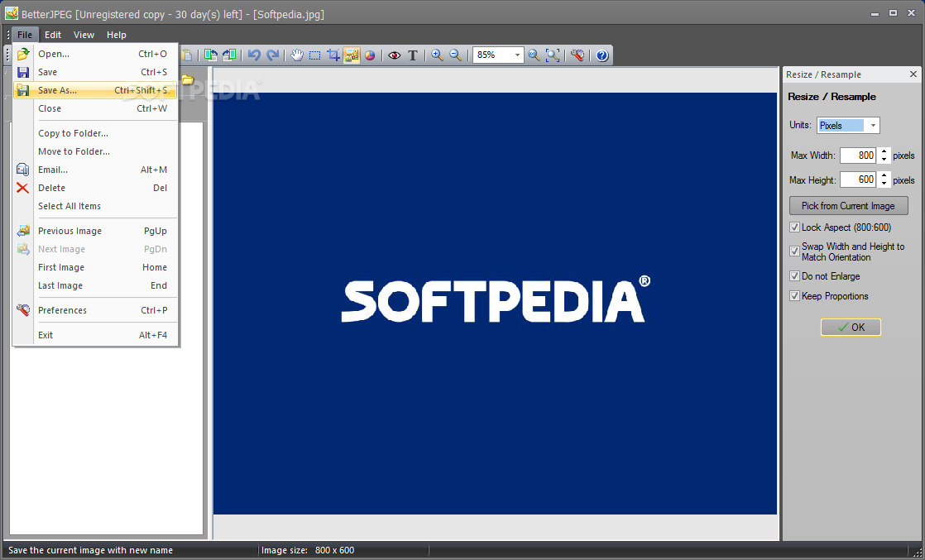925x560 pixels.
Task: Open preferences via the toolbar tools icon
Action: pos(578,55)
